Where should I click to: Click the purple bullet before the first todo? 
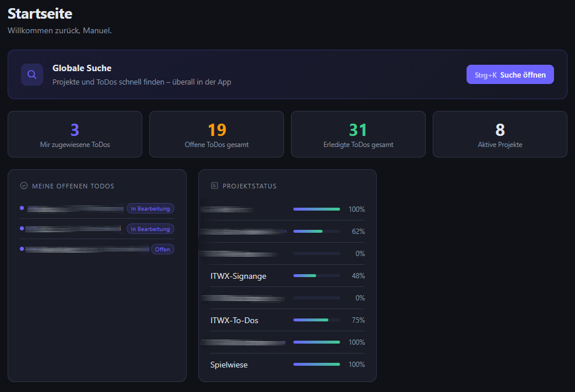pyautogui.click(x=22, y=208)
